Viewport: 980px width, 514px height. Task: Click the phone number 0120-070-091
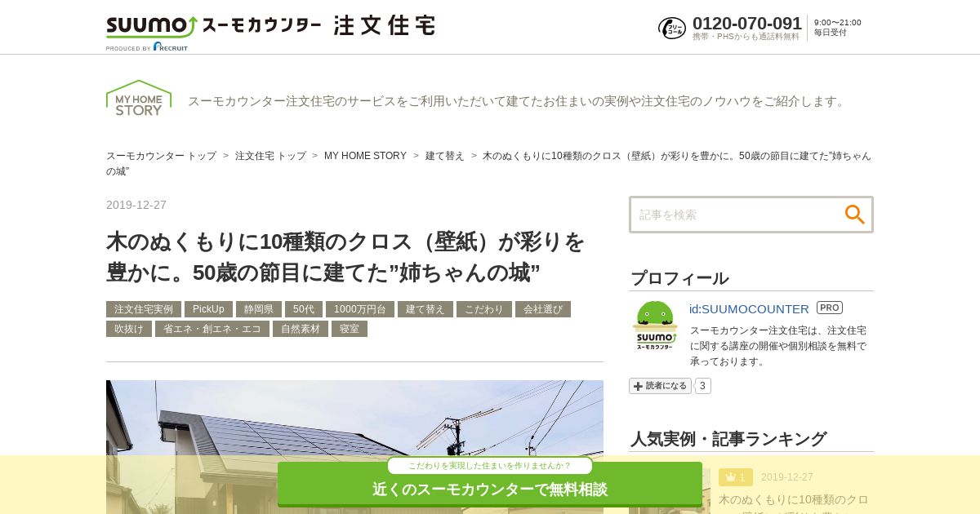pos(747,23)
